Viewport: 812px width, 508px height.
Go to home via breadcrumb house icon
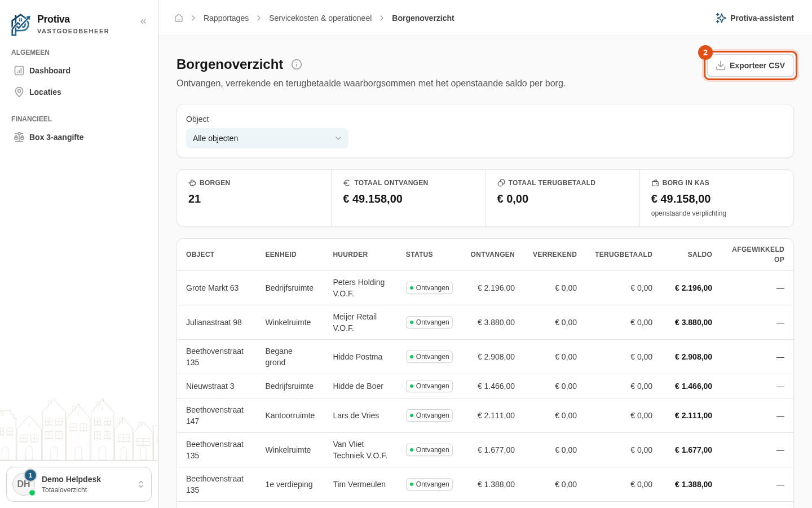[179, 18]
